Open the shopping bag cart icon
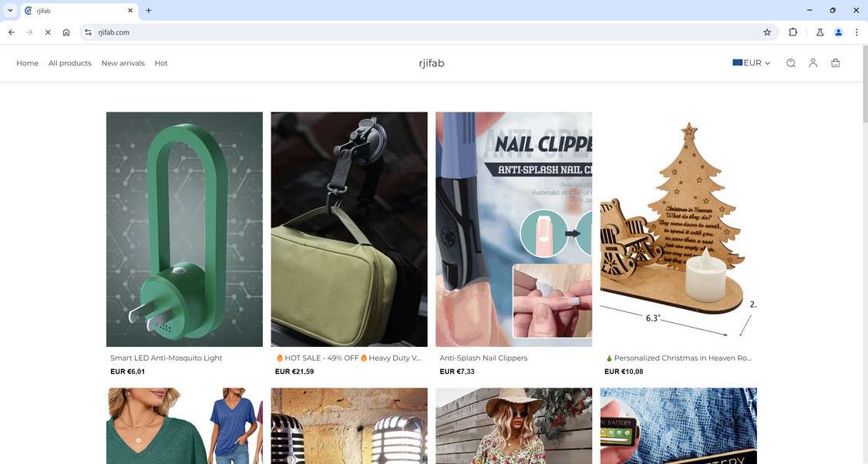868x464 pixels. coord(836,63)
